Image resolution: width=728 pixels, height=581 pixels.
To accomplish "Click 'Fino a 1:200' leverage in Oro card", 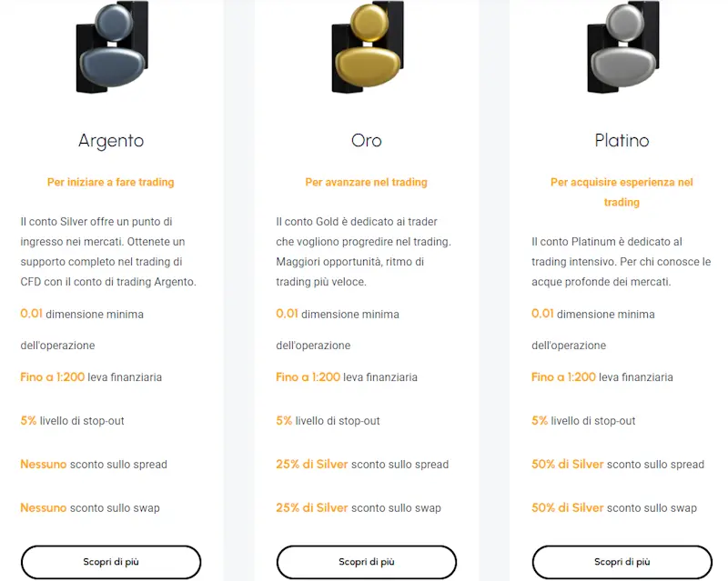I will coord(308,376).
